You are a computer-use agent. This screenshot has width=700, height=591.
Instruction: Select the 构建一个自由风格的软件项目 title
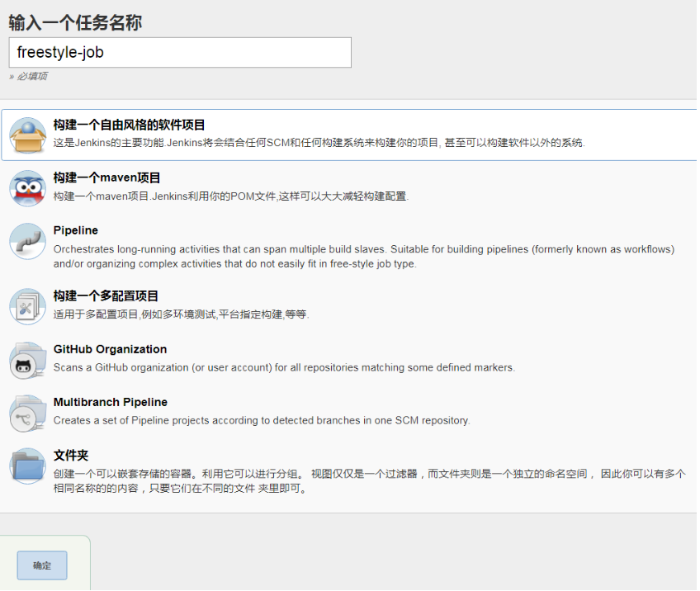tap(129, 125)
